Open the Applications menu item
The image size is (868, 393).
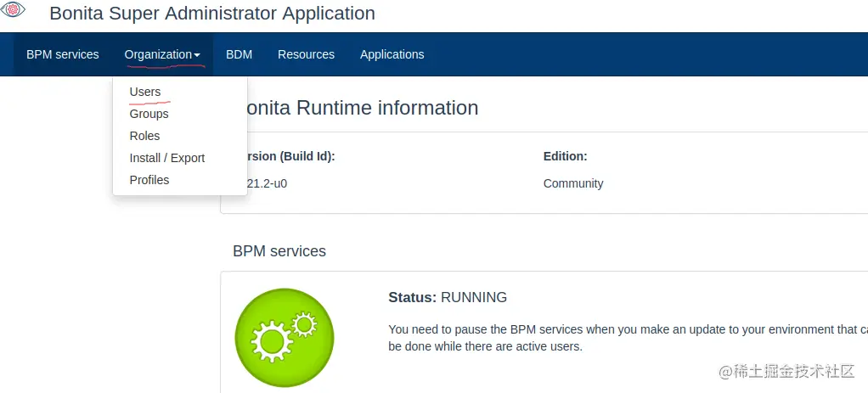click(392, 54)
